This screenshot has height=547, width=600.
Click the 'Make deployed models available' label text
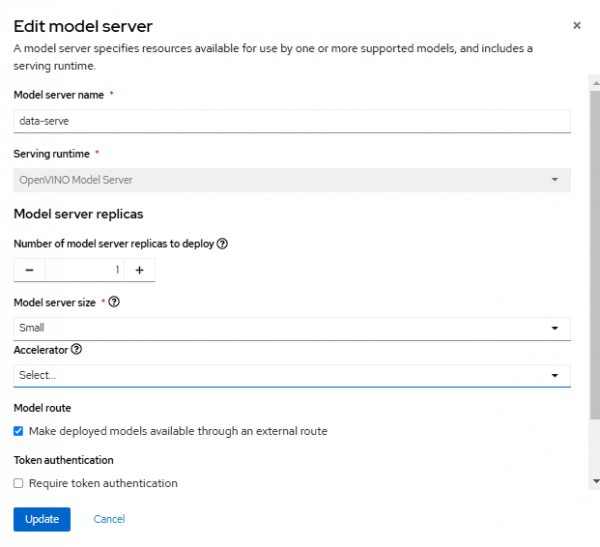178,431
